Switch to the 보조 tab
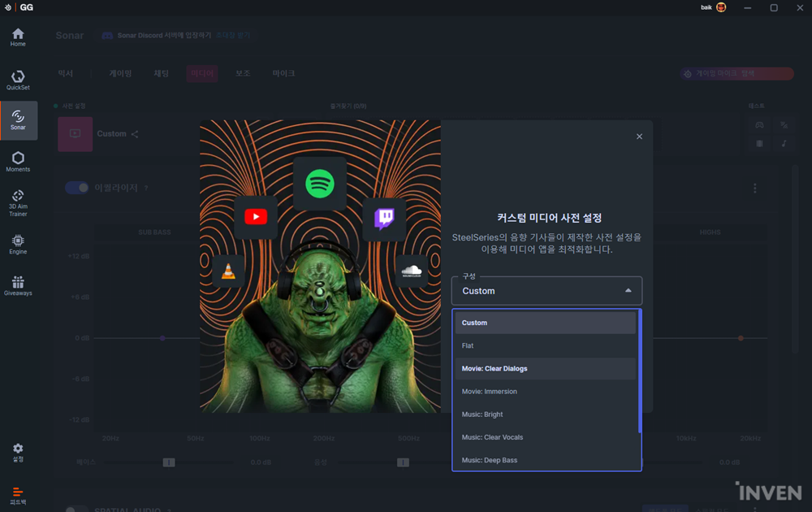The height and width of the screenshot is (512, 812). tap(243, 74)
